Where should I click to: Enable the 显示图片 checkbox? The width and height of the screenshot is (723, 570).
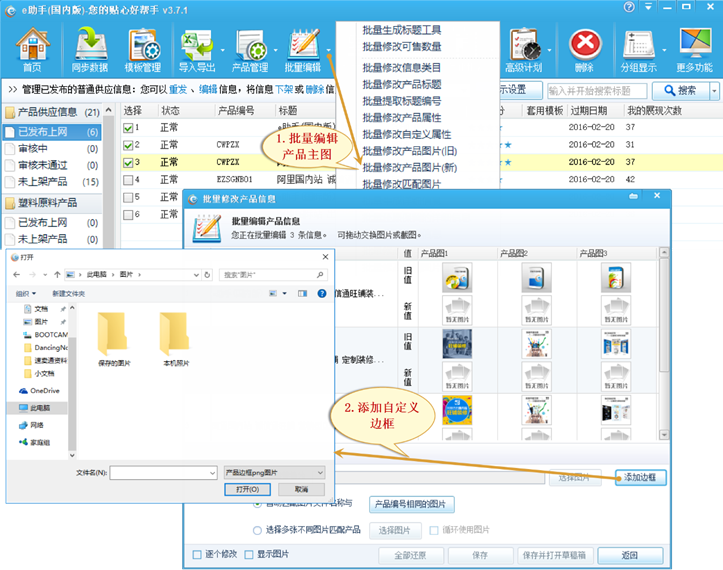point(249,554)
